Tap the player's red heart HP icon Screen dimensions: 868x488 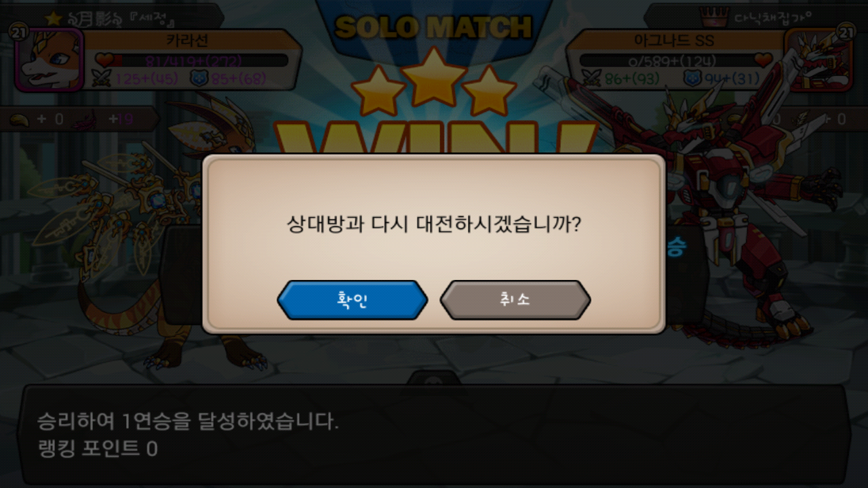pyautogui.click(x=103, y=61)
